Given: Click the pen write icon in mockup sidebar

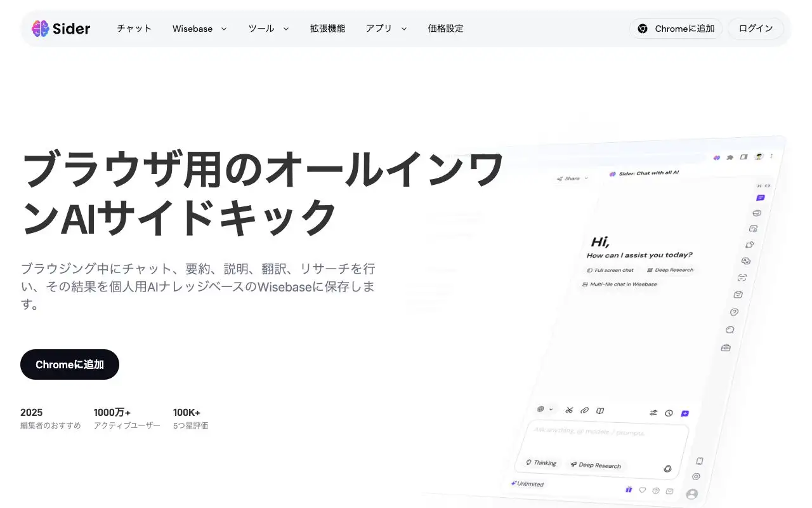Looking at the screenshot, I should tap(750, 244).
